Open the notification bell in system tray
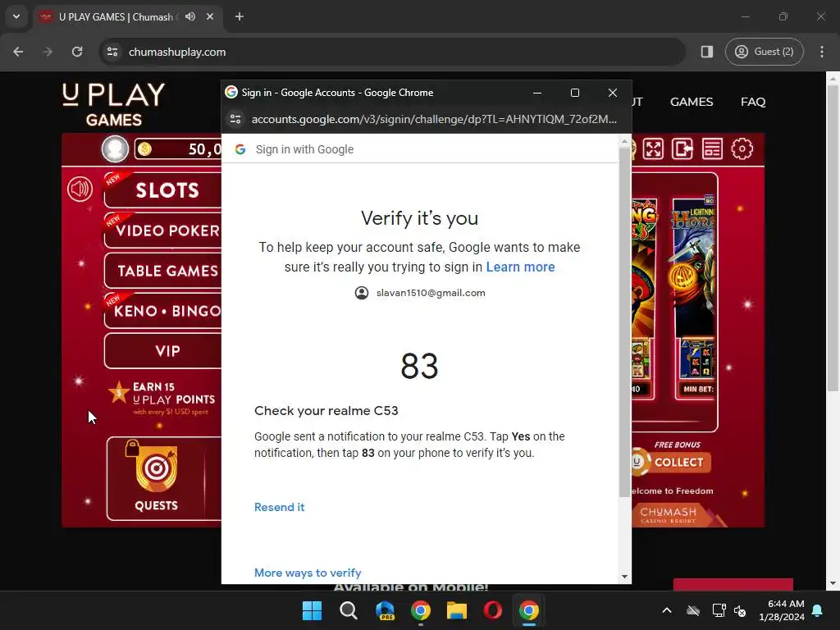This screenshot has height=630, width=840. click(x=818, y=610)
